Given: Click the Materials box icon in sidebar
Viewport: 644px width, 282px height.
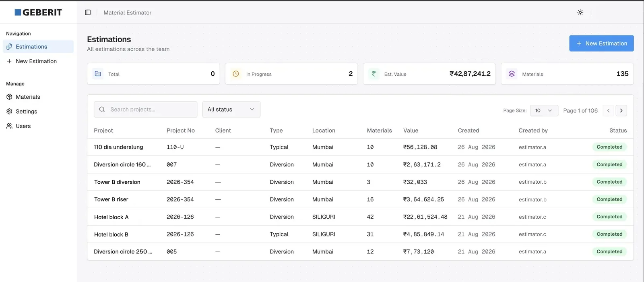Looking at the screenshot, I should tap(9, 97).
